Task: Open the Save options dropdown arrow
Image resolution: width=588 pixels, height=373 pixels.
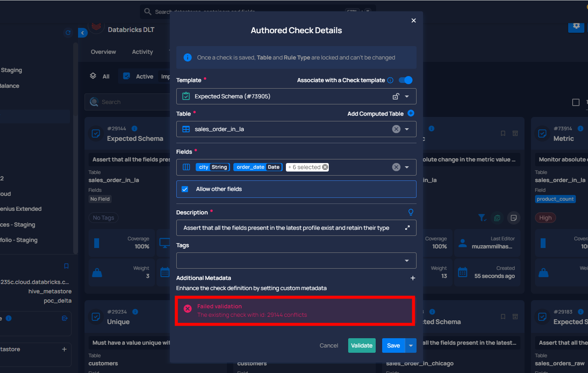Action: 410,345
